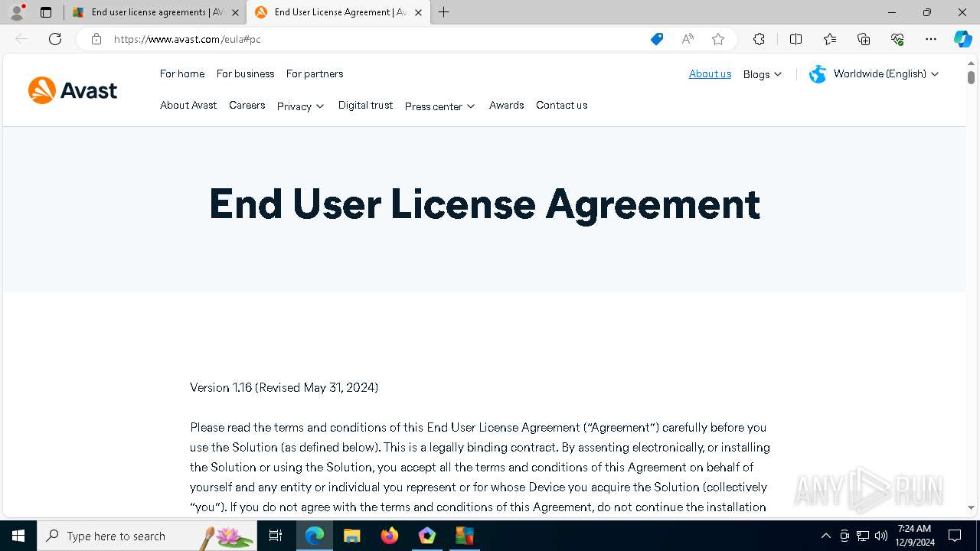Image resolution: width=980 pixels, height=551 pixels.
Task: Open the For home menu
Action: click(x=182, y=73)
